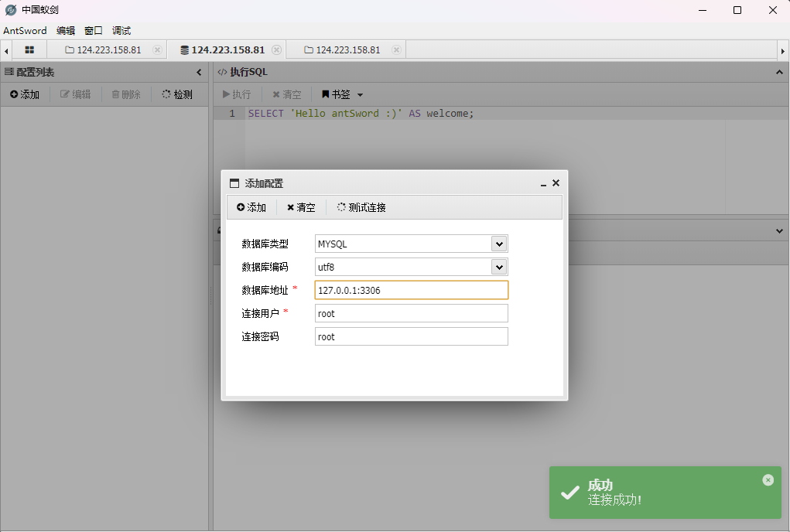Image resolution: width=790 pixels, height=532 pixels.
Task: Close the success notification popup
Action: click(768, 480)
